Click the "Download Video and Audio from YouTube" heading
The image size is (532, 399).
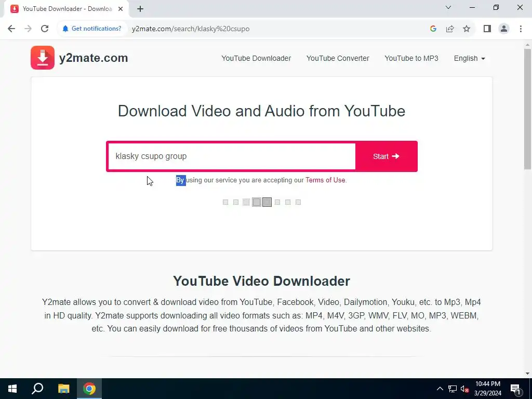click(261, 111)
